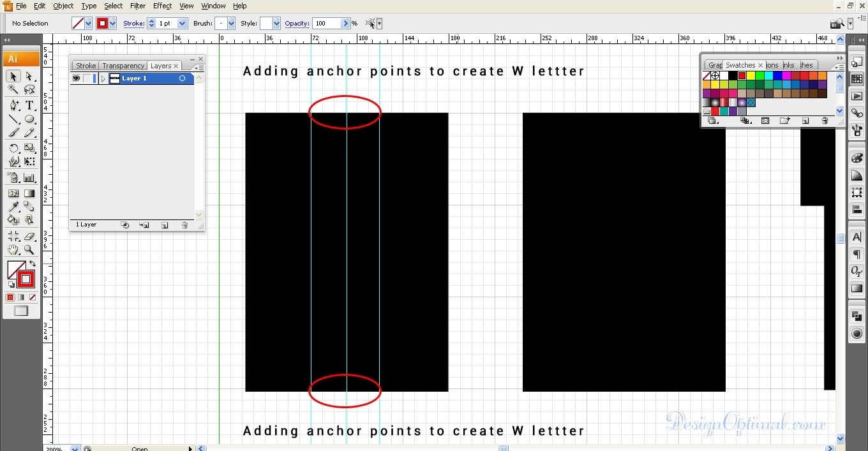Select the Paintbrush tool
Viewport: 868px width, 451px height.
[x=13, y=133]
